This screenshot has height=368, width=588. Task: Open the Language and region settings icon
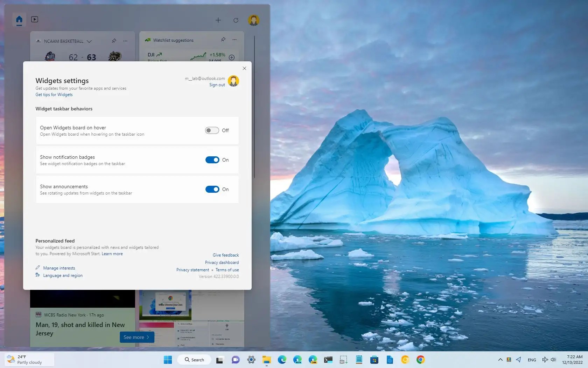37,275
